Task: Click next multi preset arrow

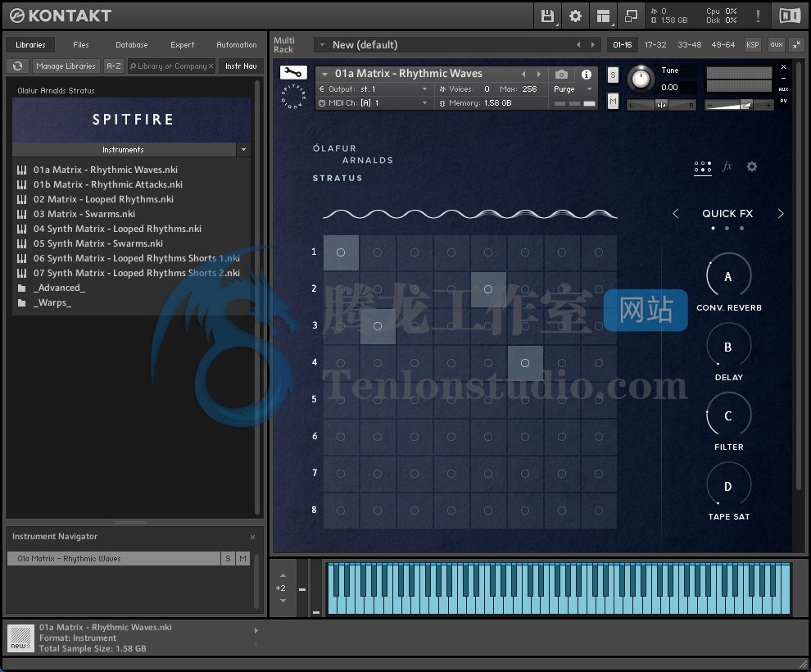Action: pos(593,45)
